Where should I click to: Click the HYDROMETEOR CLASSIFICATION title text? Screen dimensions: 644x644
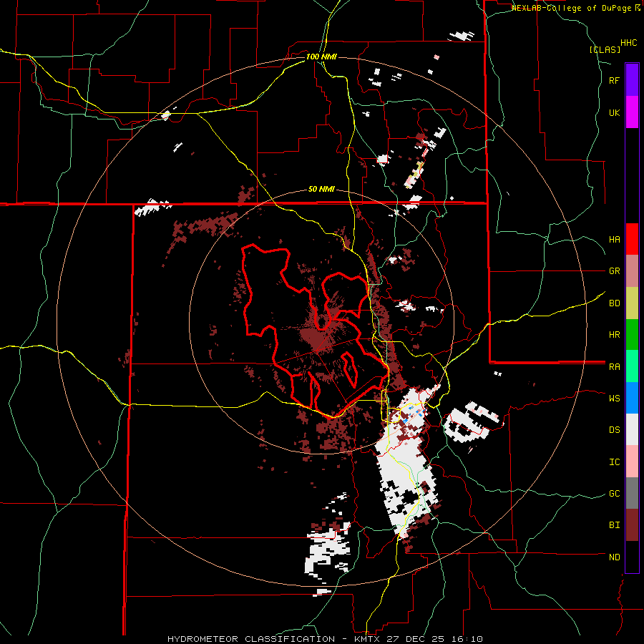pyautogui.click(x=251, y=639)
